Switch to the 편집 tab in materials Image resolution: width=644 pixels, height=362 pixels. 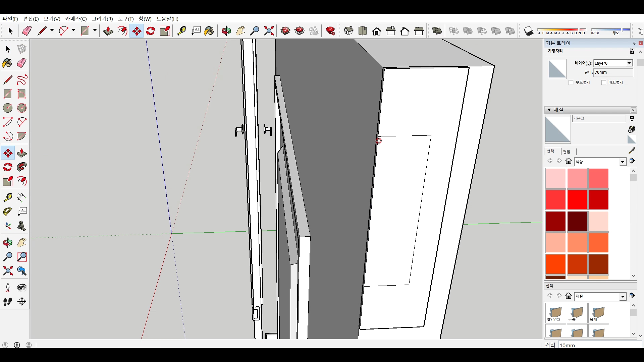pyautogui.click(x=567, y=152)
